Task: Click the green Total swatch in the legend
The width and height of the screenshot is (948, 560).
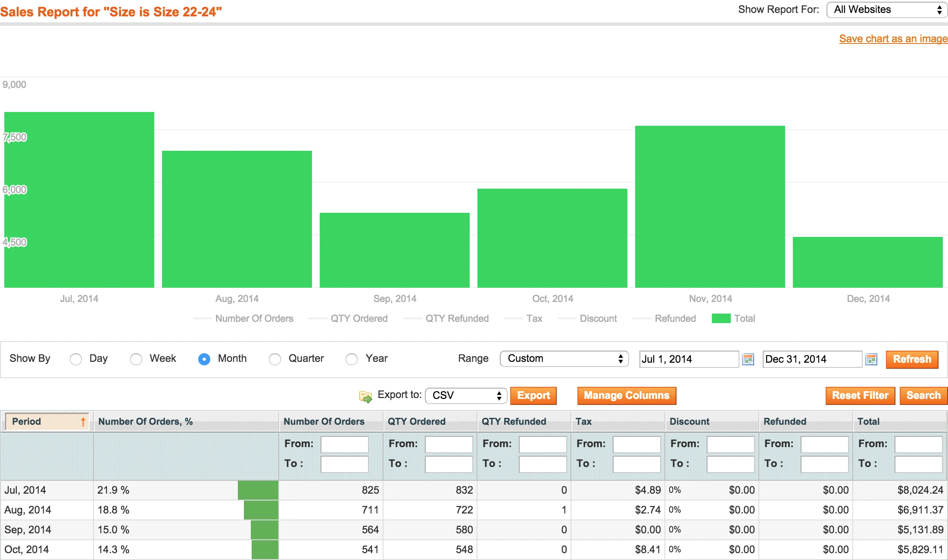Action: pyautogui.click(x=720, y=318)
